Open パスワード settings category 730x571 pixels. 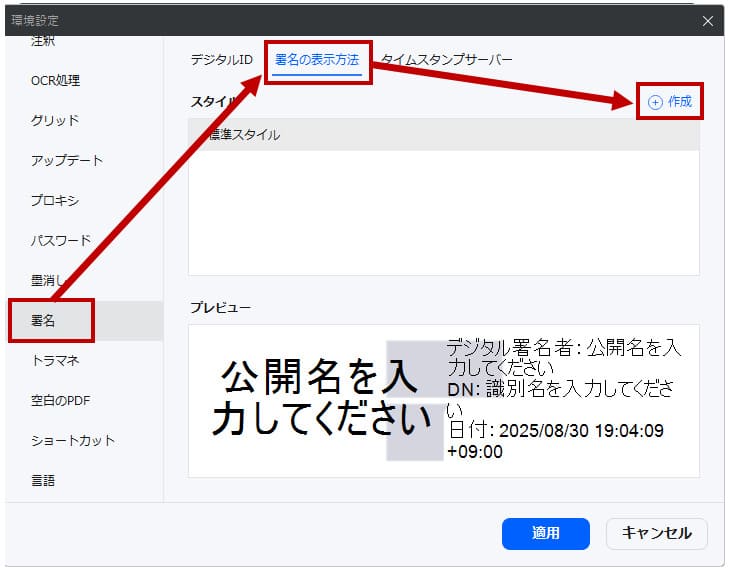(x=60, y=240)
